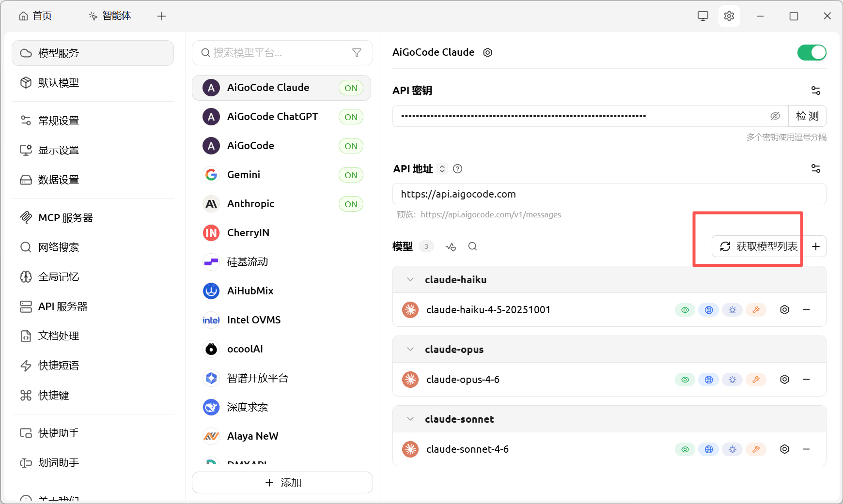Open AiGoCode Claude provider settings hexagon icon
This screenshot has width=843, height=504.
pyautogui.click(x=488, y=52)
